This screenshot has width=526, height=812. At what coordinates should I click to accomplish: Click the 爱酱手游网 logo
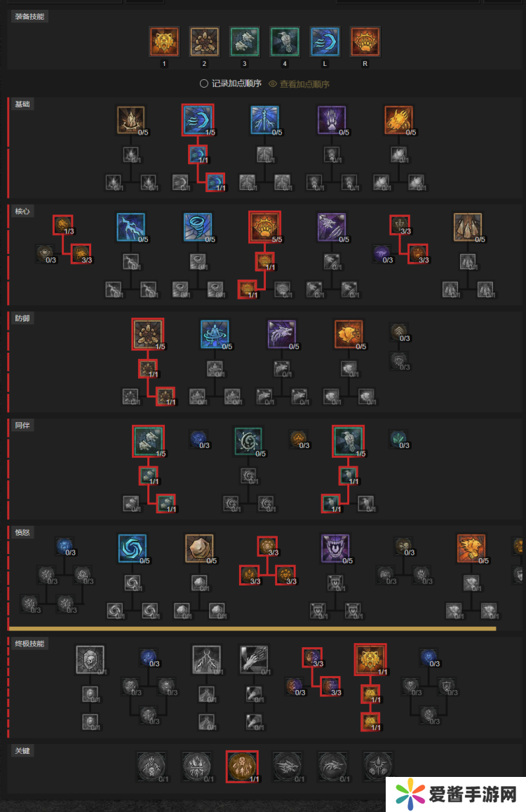[457, 794]
